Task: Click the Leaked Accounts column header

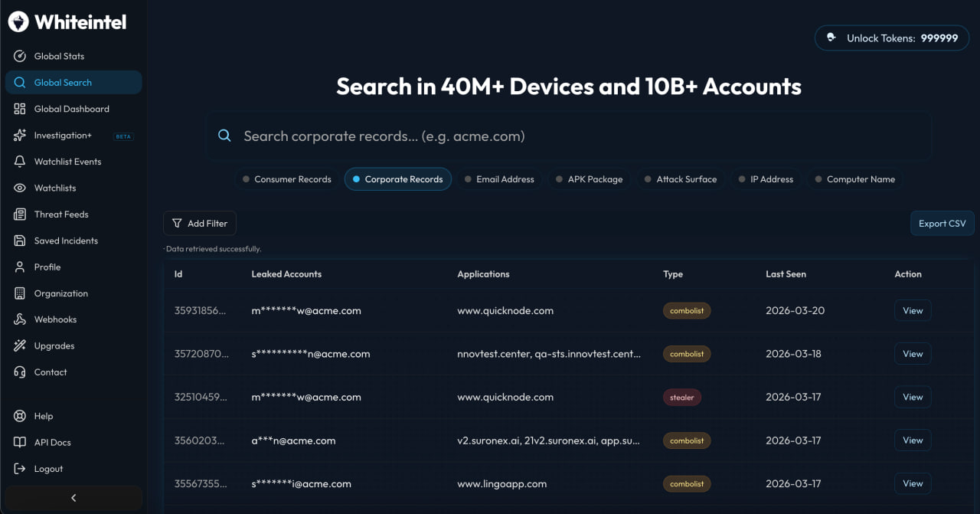Action: (286, 273)
